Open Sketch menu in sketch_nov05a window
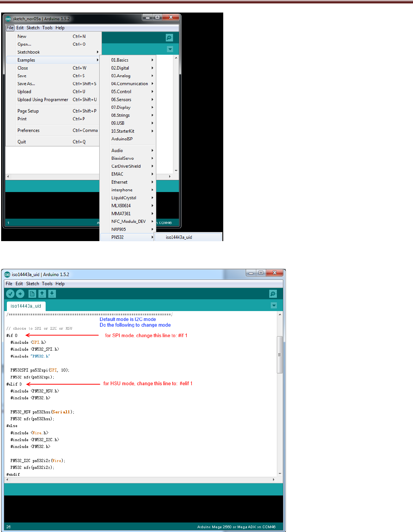 click(33, 28)
